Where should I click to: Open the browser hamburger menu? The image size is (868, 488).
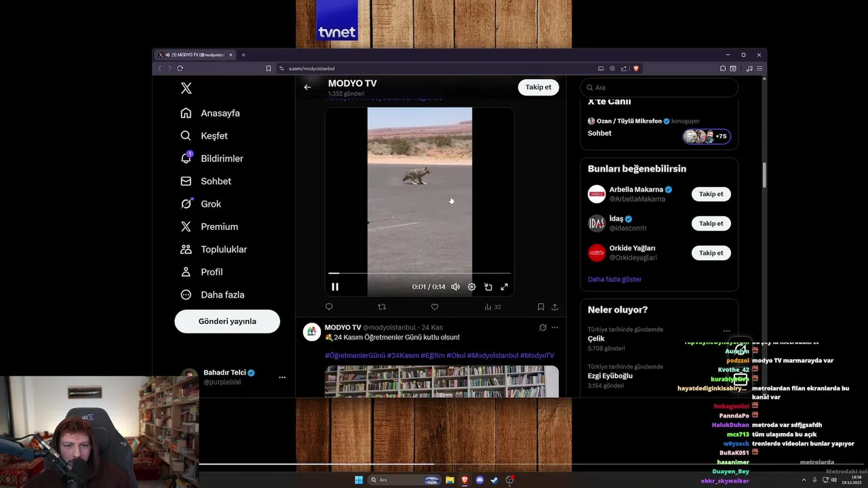click(x=760, y=68)
